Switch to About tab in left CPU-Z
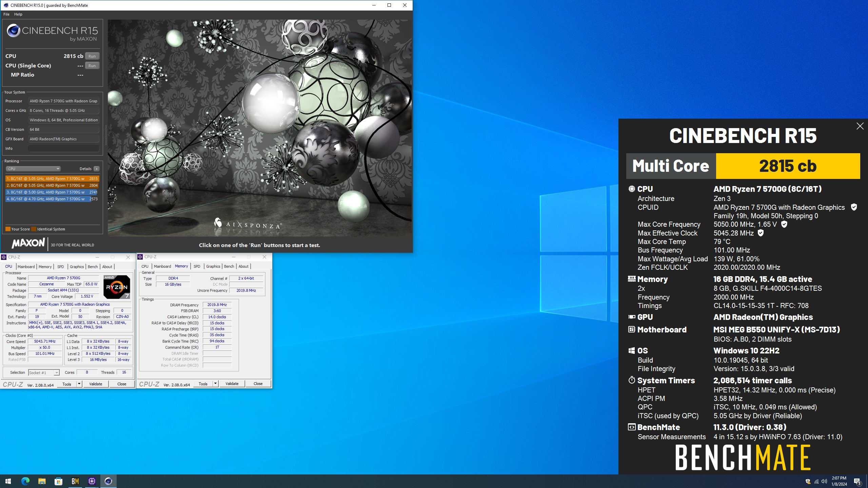Viewport: 868px width, 488px height. [107, 267]
